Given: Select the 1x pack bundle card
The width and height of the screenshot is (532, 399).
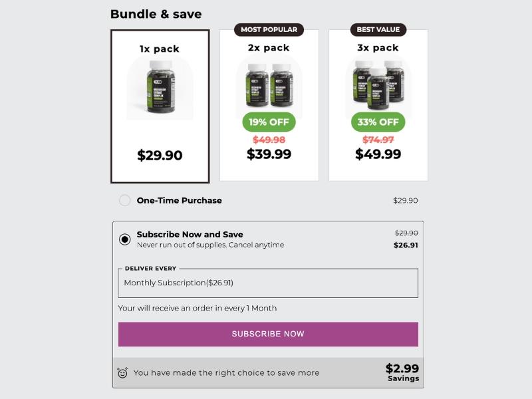Looking at the screenshot, I should tap(160, 106).
